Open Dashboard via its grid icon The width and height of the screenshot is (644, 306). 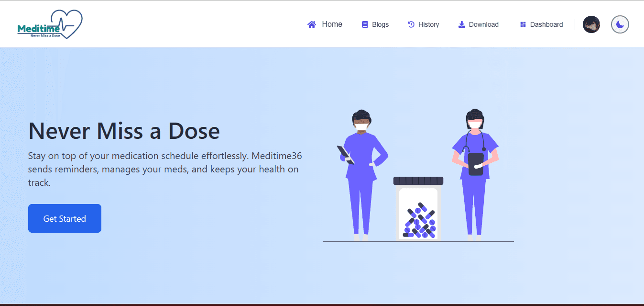(524, 24)
